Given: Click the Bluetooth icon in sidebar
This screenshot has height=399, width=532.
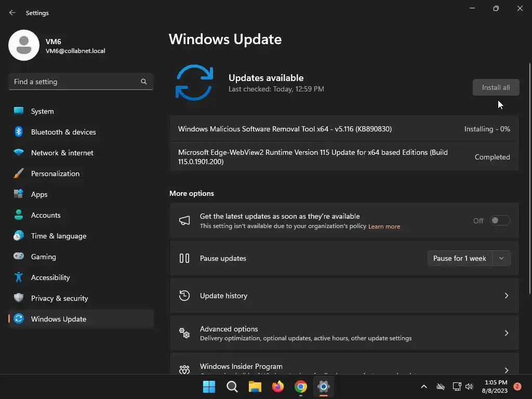Looking at the screenshot, I should click(19, 131).
